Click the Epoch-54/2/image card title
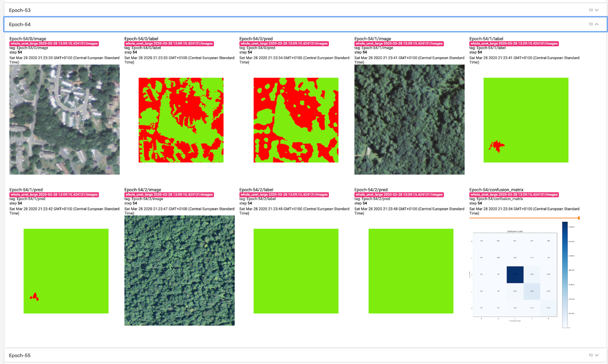608x364 pixels. coord(143,190)
